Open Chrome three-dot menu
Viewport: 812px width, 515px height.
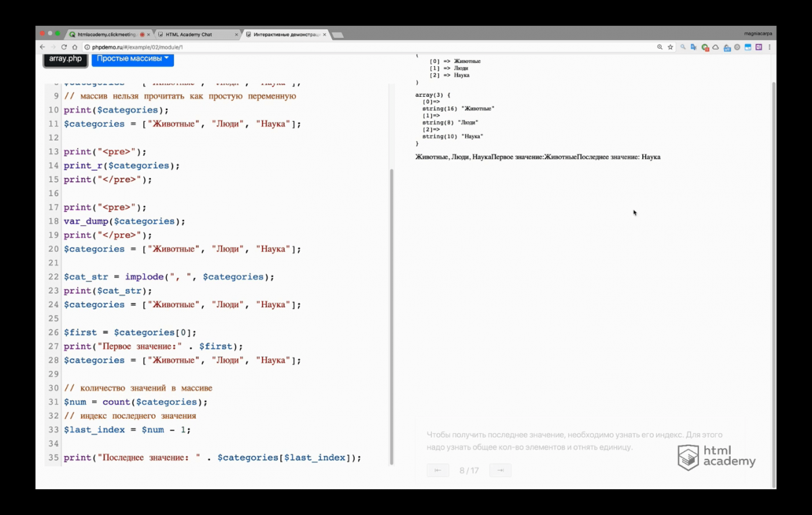769,47
